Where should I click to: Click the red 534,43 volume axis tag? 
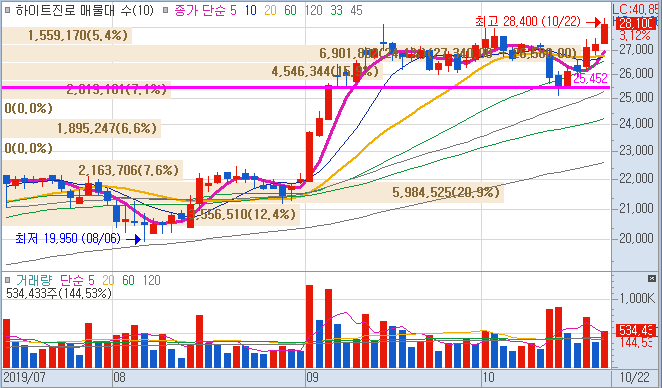(x=636, y=330)
